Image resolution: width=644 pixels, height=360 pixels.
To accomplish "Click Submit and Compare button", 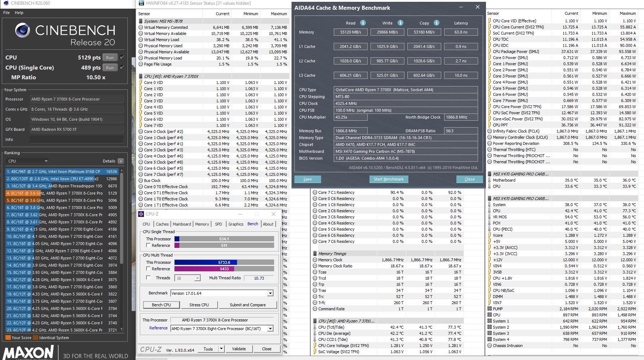I will click(x=247, y=305).
